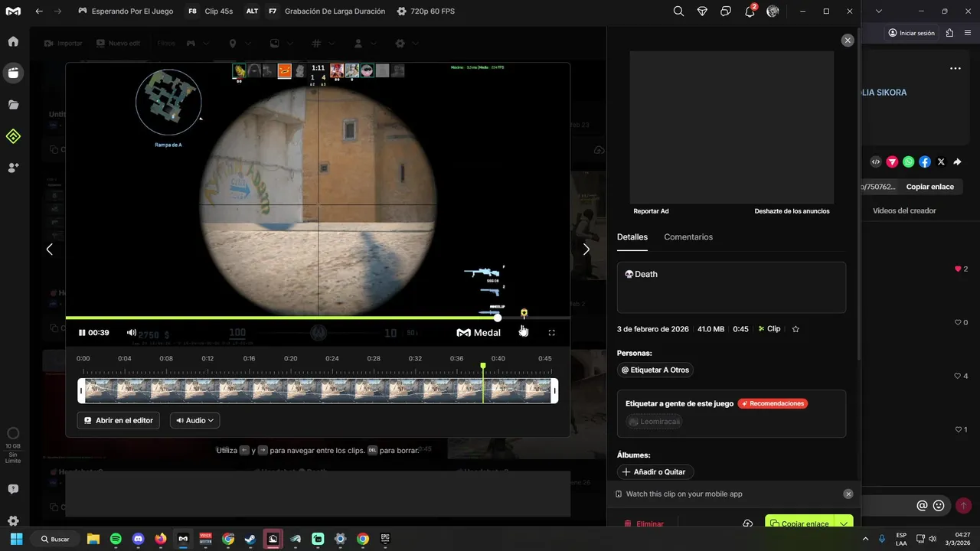Open the browser tab list chevron
Screen dimensions: 980x551
pyautogui.click(x=879, y=11)
